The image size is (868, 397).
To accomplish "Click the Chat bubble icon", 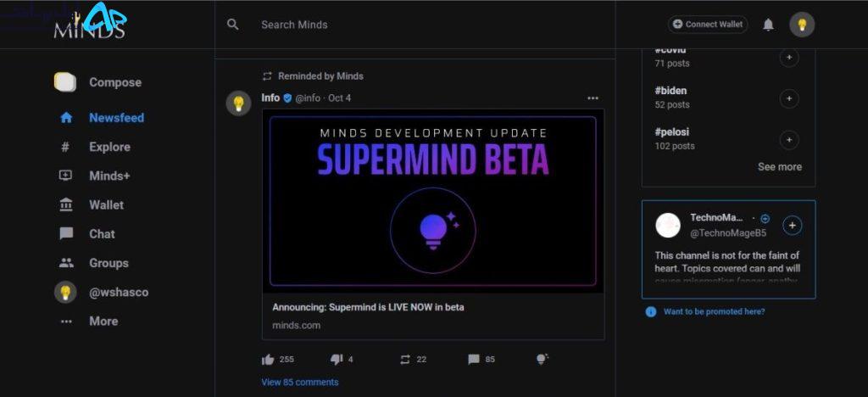I will pos(66,233).
